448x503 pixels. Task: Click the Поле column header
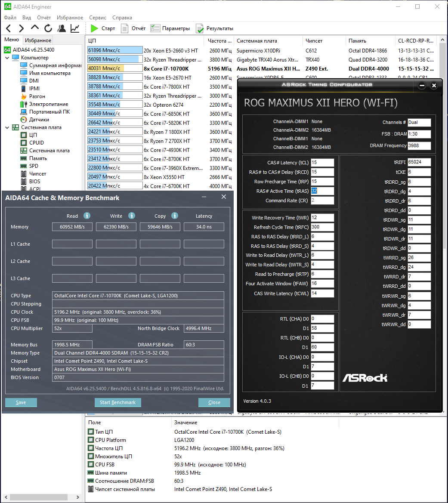coord(128,423)
